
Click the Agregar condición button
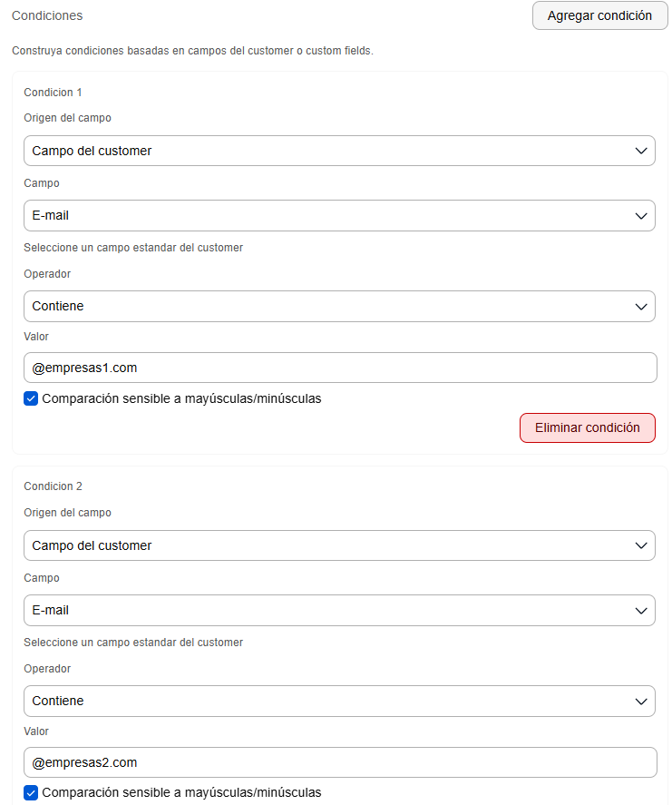pyautogui.click(x=599, y=15)
